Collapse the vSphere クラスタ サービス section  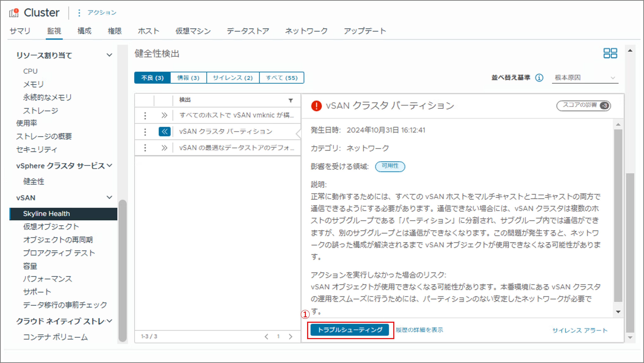(109, 165)
